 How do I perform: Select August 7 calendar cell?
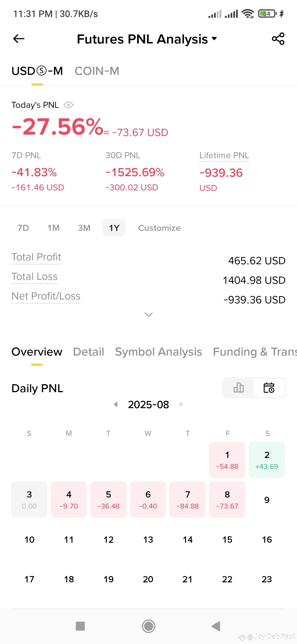coord(188,500)
